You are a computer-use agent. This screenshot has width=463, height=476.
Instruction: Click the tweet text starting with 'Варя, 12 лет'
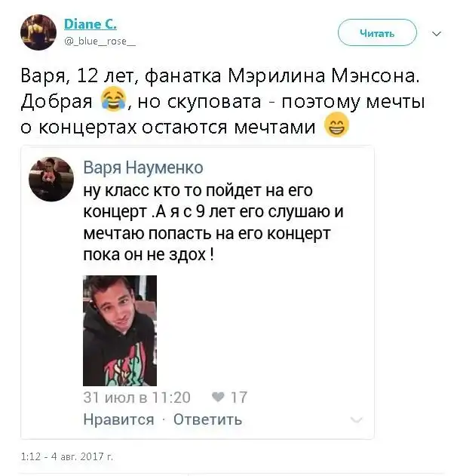[222, 101]
